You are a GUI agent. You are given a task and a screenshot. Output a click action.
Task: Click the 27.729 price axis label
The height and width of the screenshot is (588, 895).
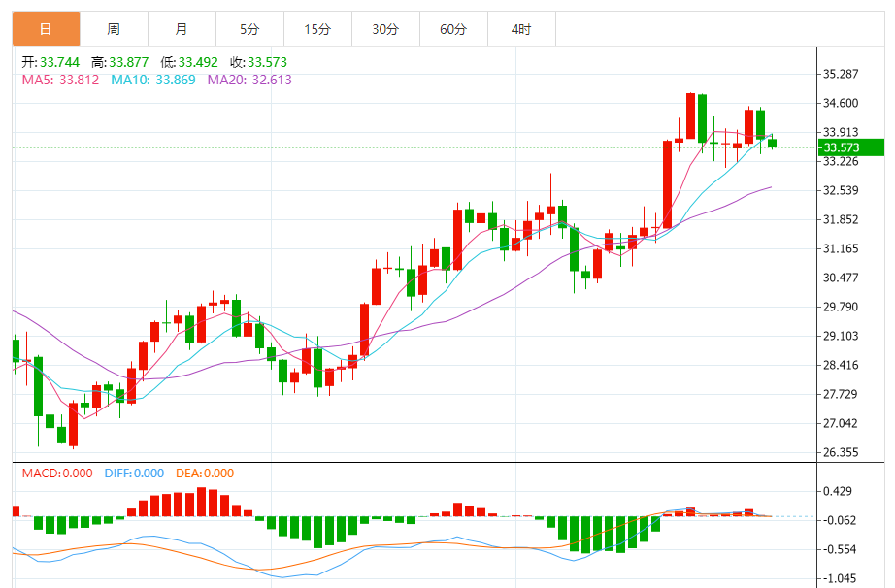[841, 394]
